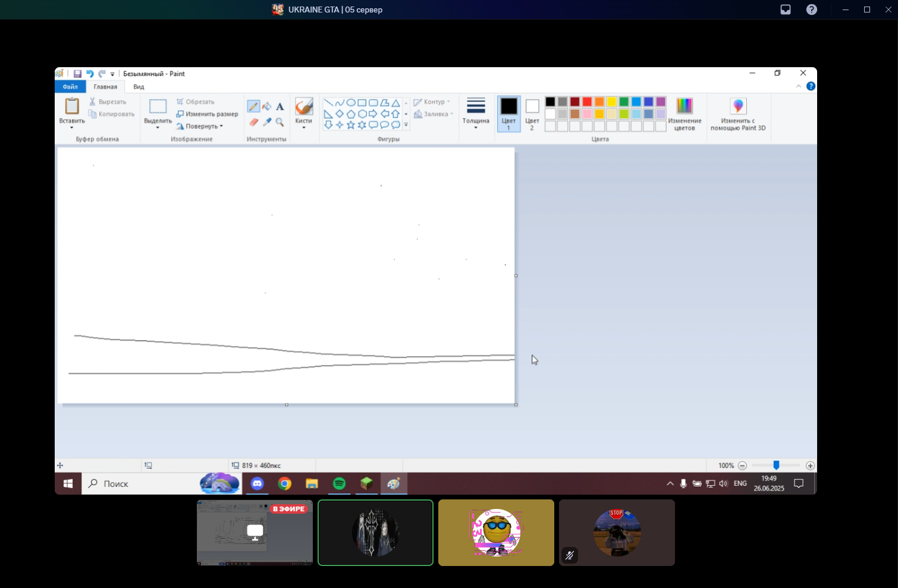
Task: Click the Redo arrow in Paint's title bar
Action: [x=102, y=74]
